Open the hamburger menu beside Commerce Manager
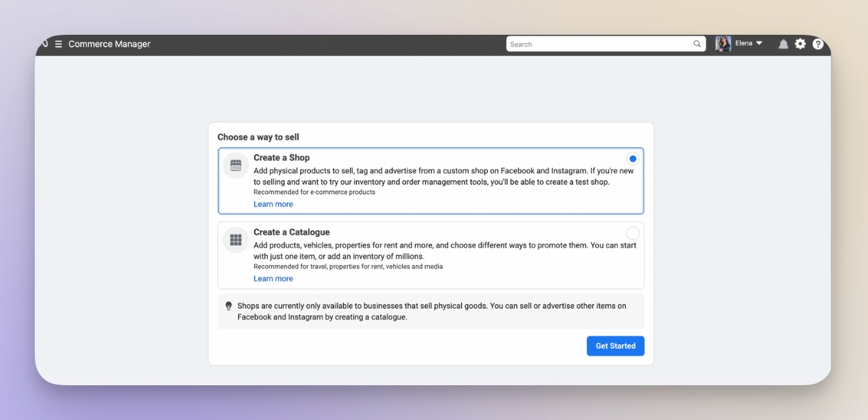This screenshot has height=420, width=868. click(58, 44)
